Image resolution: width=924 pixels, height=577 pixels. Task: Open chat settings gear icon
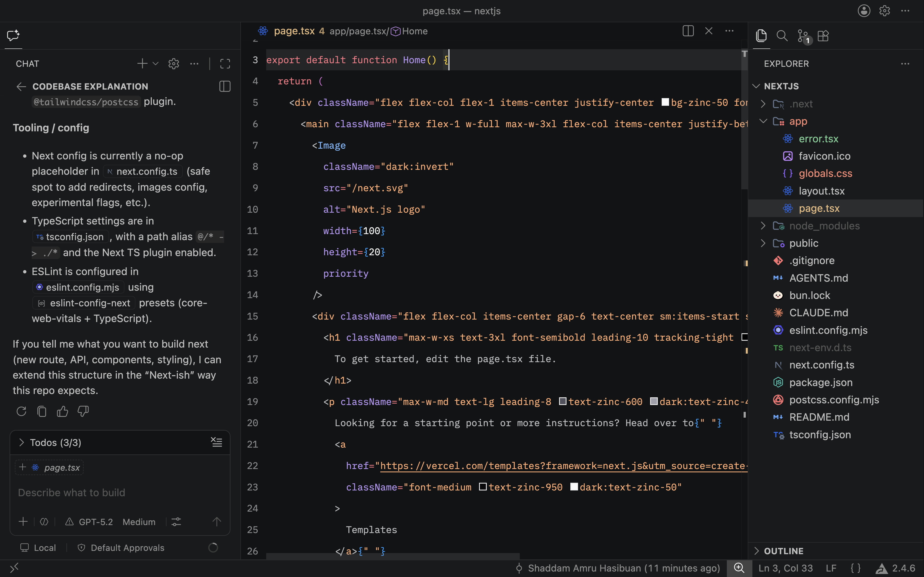click(174, 64)
